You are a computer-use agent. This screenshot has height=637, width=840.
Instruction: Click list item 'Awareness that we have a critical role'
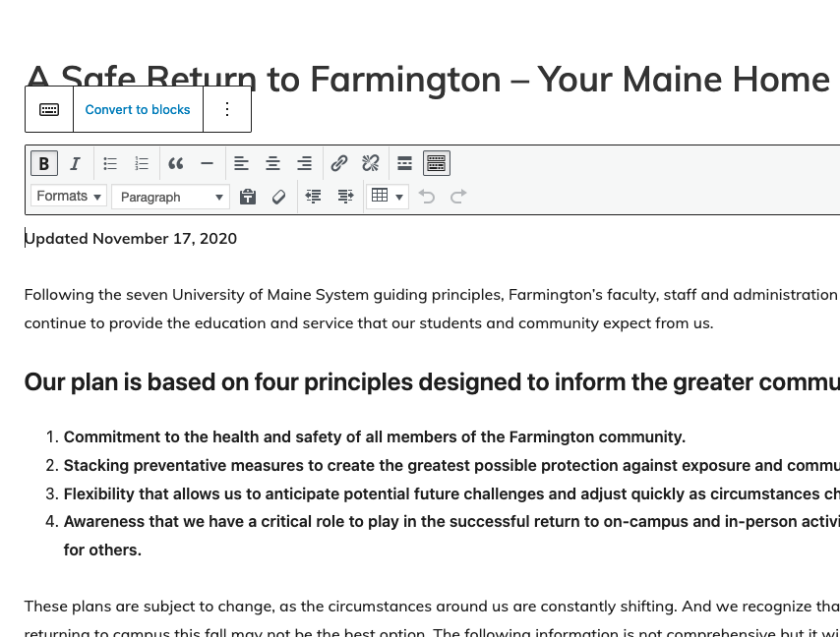pyautogui.click(x=451, y=536)
